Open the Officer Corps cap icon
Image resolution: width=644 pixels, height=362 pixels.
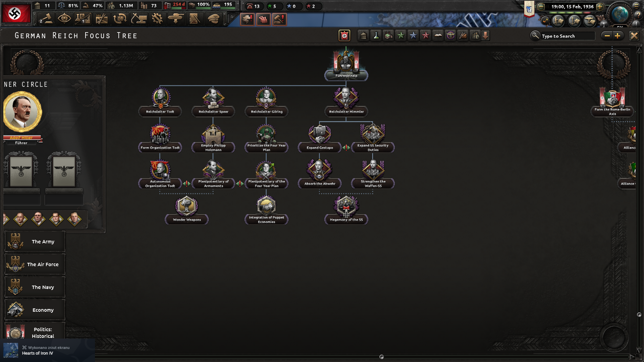click(x=213, y=19)
